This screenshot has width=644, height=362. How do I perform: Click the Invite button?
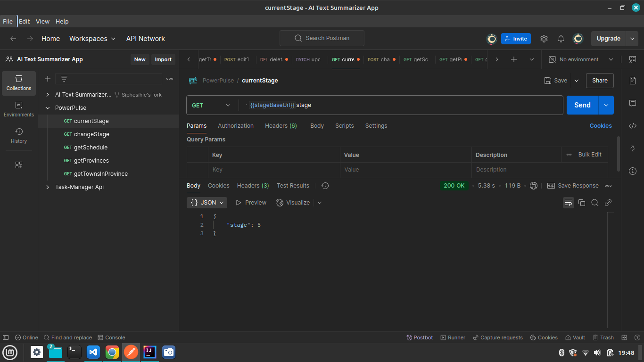click(x=516, y=39)
